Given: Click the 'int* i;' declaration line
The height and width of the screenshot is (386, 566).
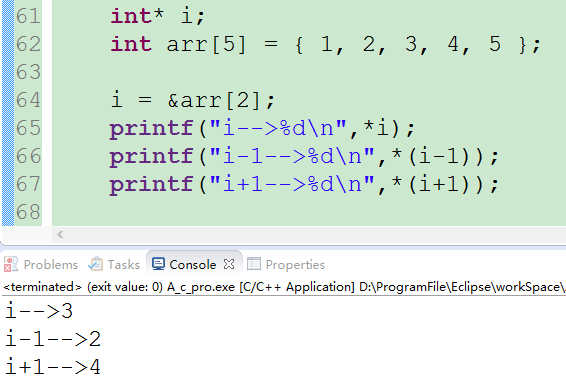Looking at the screenshot, I should [x=158, y=16].
